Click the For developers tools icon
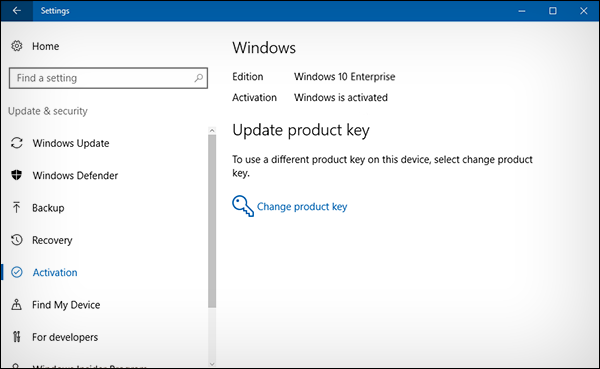Screen dimensions: 600x369 pos(16,337)
